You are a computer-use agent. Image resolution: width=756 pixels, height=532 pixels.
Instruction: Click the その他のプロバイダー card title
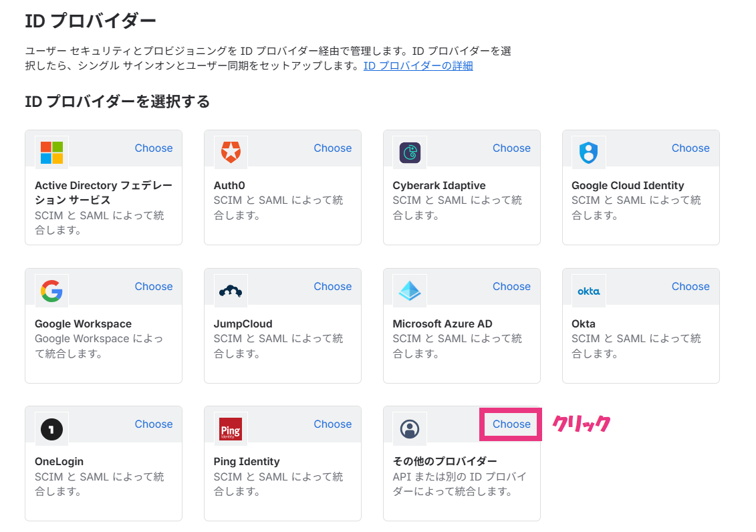coord(445,461)
